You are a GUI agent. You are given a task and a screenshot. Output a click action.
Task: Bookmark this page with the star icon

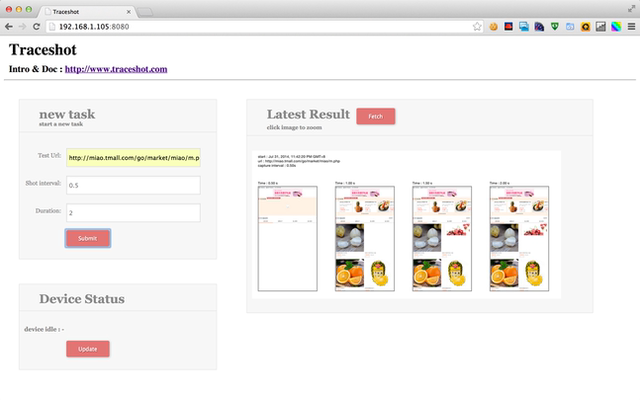[x=477, y=27]
